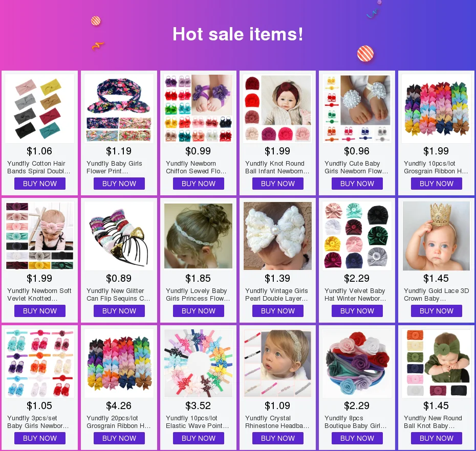Viewport: 476px width, 451px height.
Task: Click BUY NOW for 8pcs Boutique Baby Girl headbands
Action: click(357, 438)
